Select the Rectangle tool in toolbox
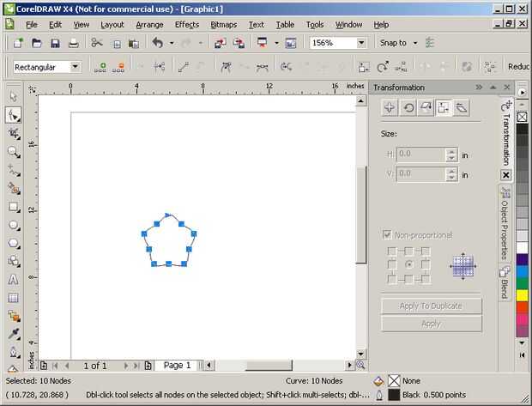 coord(13,207)
